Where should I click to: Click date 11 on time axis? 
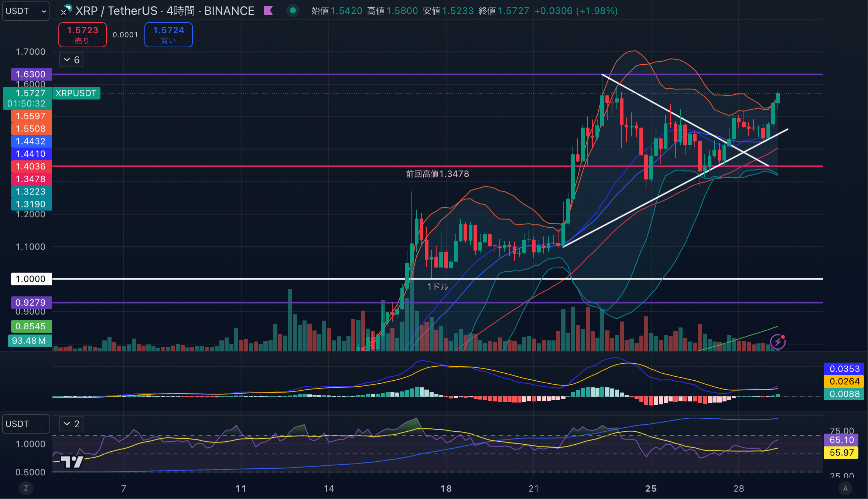241,489
